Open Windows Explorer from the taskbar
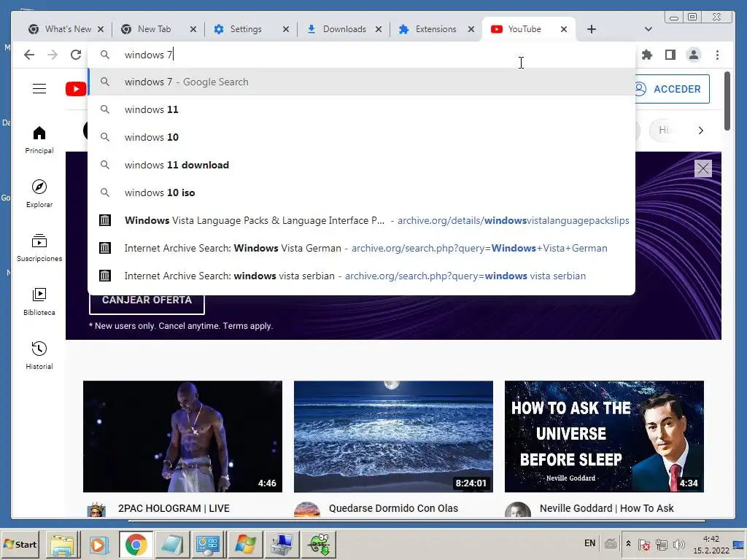 pos(63,544)
